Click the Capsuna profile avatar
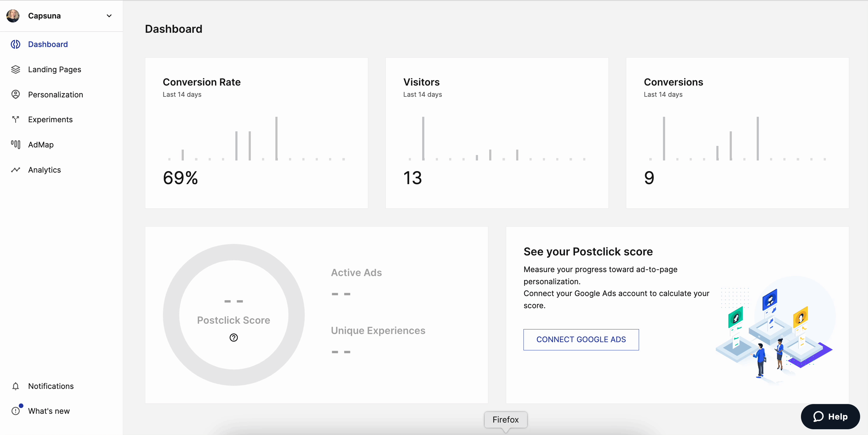Viewport: 868px width, 435px height. click(x=13, y=16)
